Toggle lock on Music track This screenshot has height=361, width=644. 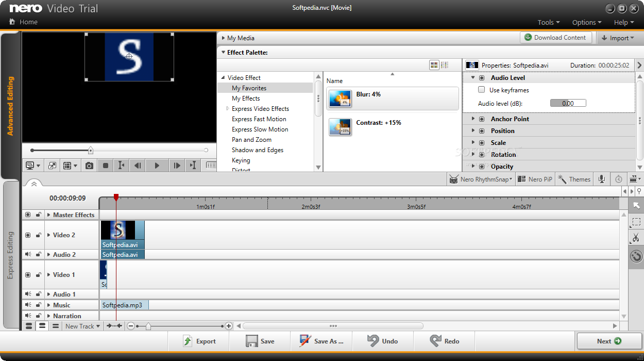[x=39, y=305]
